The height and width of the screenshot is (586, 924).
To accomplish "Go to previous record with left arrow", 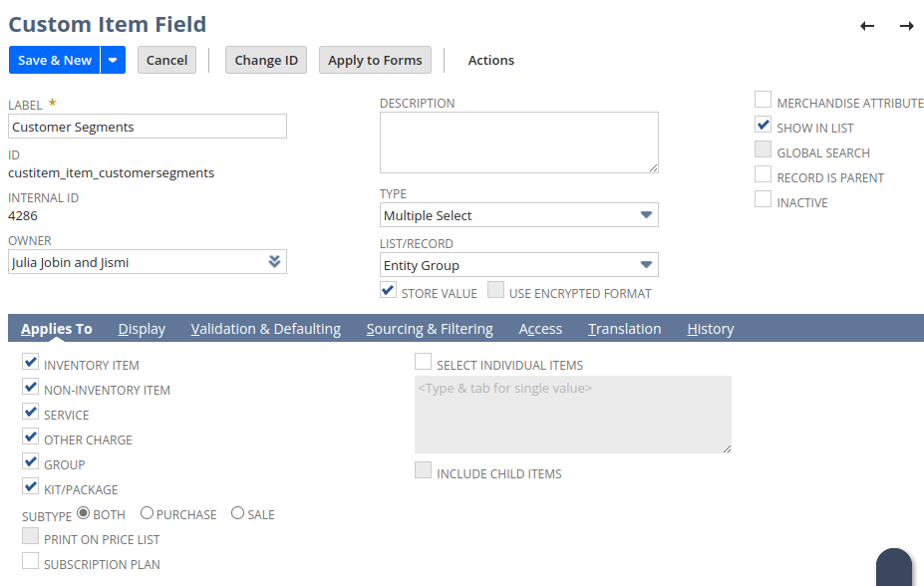I will tap(867, 26).
